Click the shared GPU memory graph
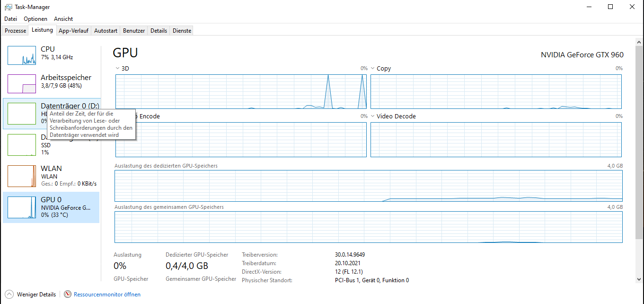 point(369,227)
